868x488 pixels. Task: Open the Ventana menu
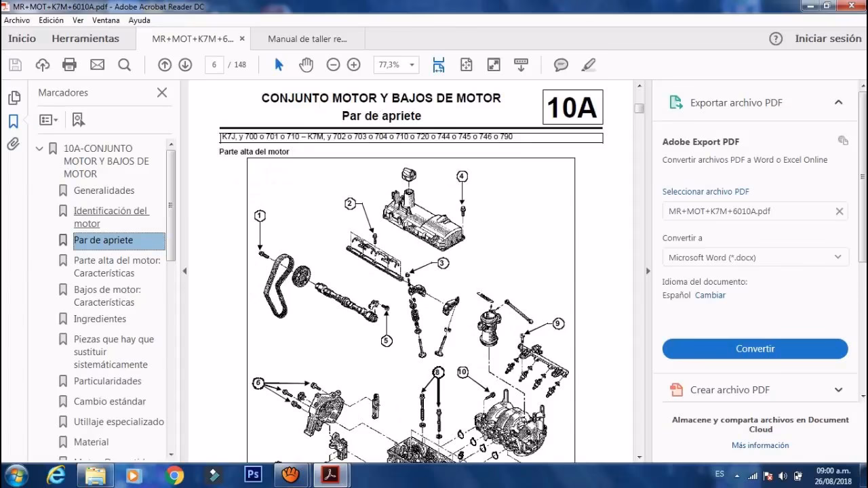point(106,20)
